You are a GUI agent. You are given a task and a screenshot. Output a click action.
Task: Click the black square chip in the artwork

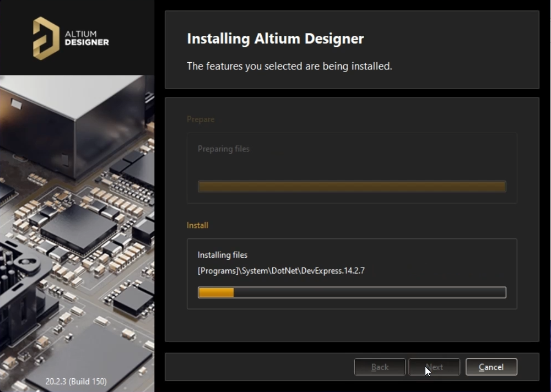point(78,227)
